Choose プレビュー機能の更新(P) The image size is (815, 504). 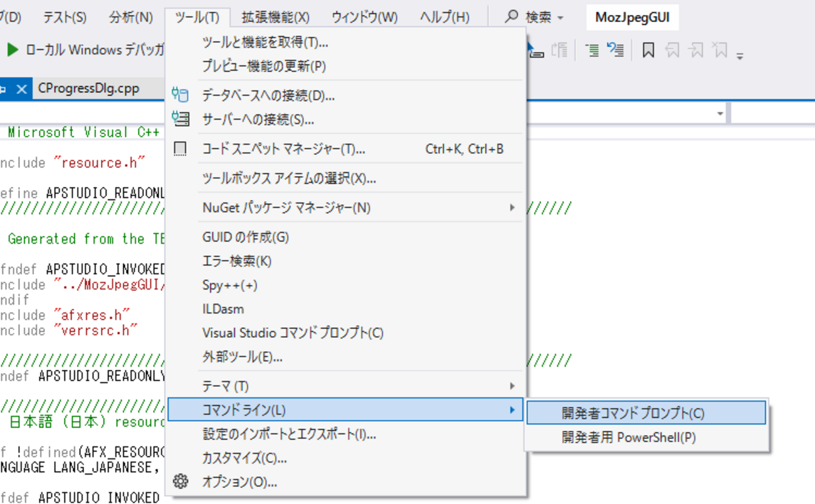[345, 66]
